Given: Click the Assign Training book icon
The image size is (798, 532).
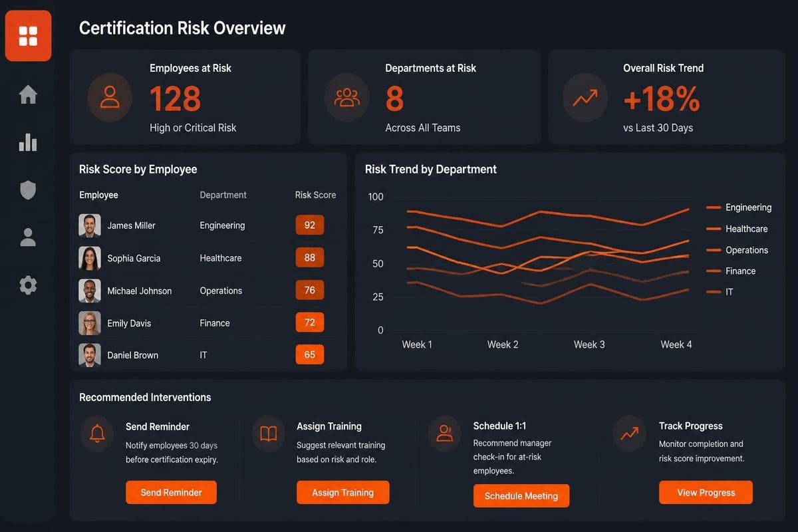Looking at the screenshot, I should click(x=269, y=434).
